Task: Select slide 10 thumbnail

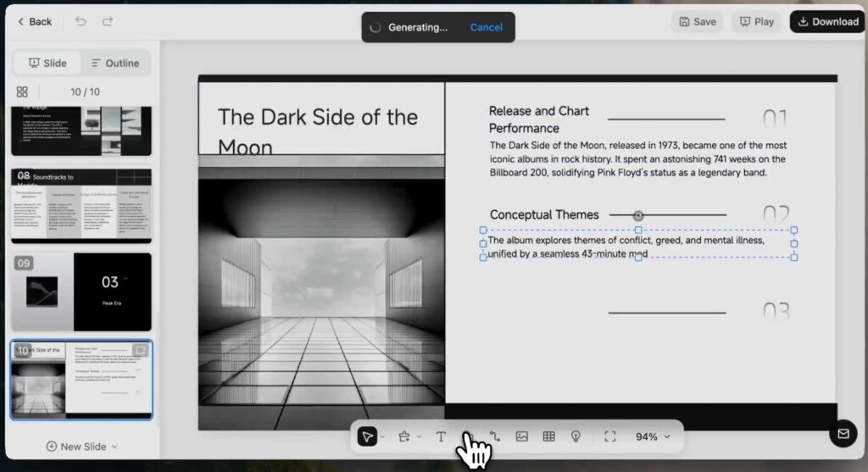Action: tap(81, 380)
